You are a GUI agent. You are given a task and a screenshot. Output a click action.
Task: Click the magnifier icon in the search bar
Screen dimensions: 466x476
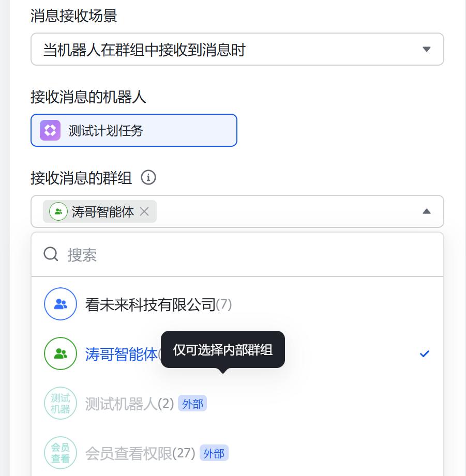point(50,254)
